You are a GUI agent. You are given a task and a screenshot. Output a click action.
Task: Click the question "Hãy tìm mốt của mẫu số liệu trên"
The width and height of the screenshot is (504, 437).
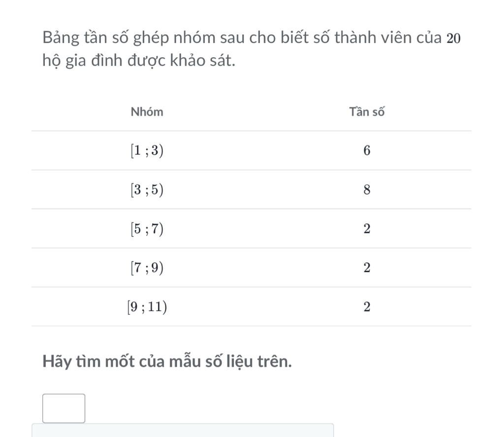tap(167, 362)
